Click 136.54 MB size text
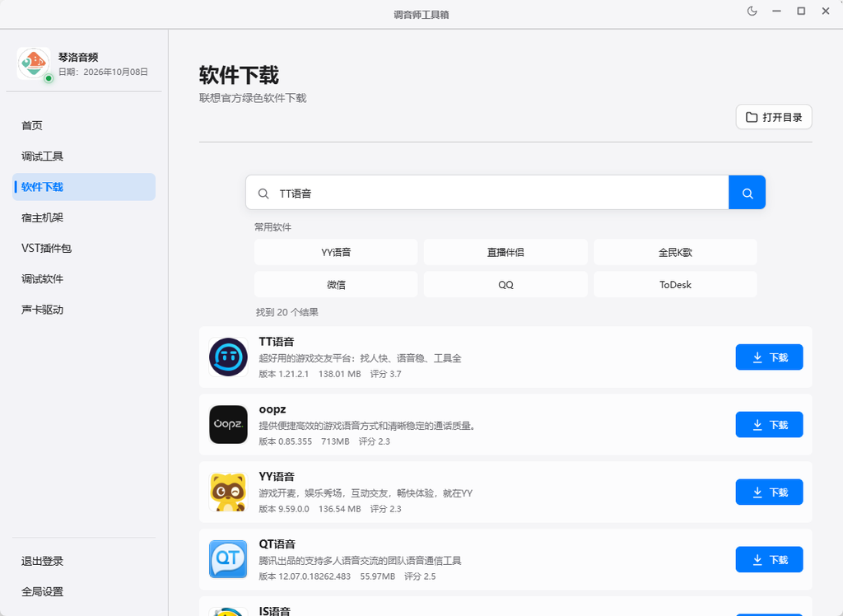Image resolution: width=843 pixels, height=616 pixels. tap(340, 509)
